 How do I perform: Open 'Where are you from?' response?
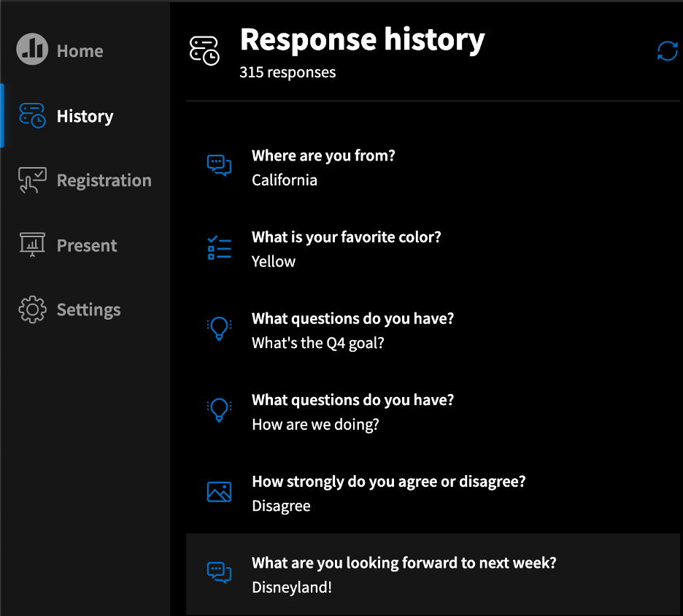tap(433, 168)
